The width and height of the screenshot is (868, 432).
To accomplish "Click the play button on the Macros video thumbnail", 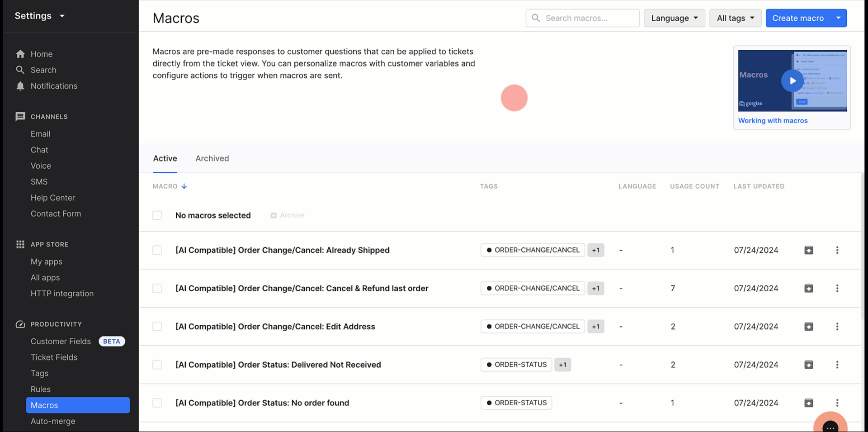I will (792, 81).
